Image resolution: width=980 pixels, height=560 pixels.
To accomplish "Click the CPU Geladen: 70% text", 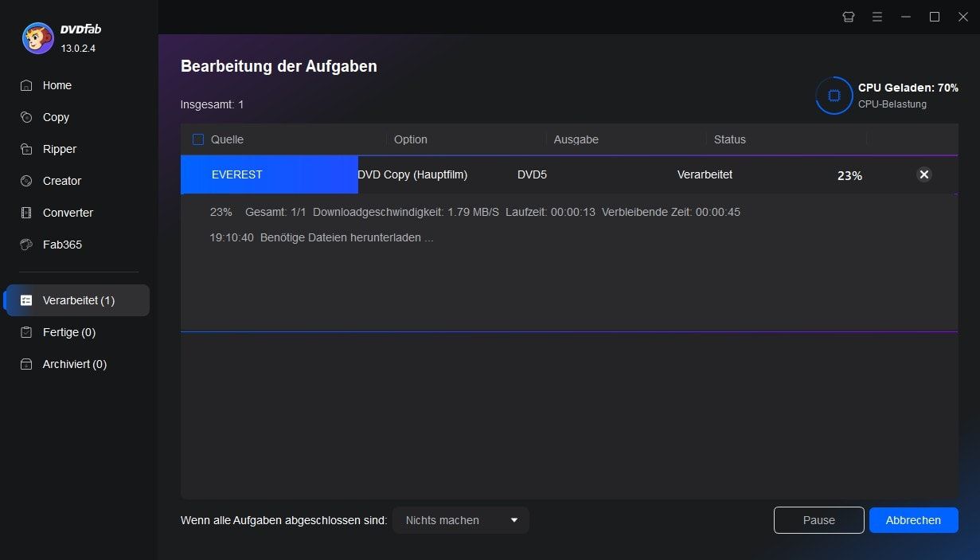I will click(908, 88).
